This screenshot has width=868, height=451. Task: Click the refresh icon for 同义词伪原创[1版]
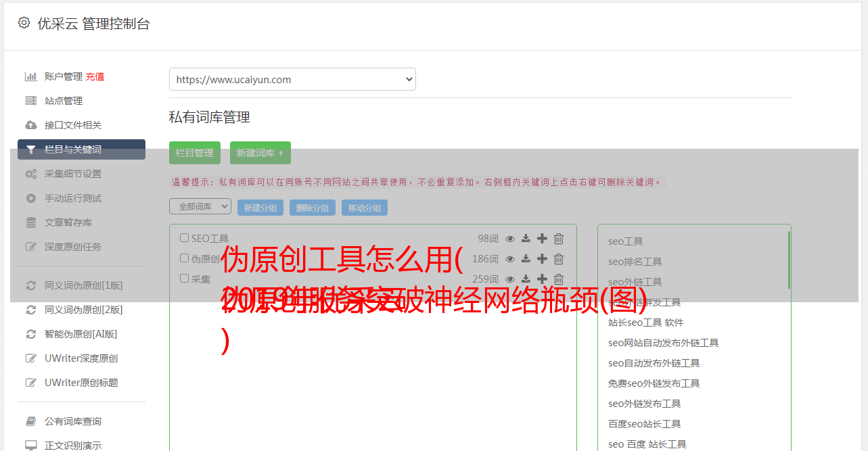click(x=31, y=285)
